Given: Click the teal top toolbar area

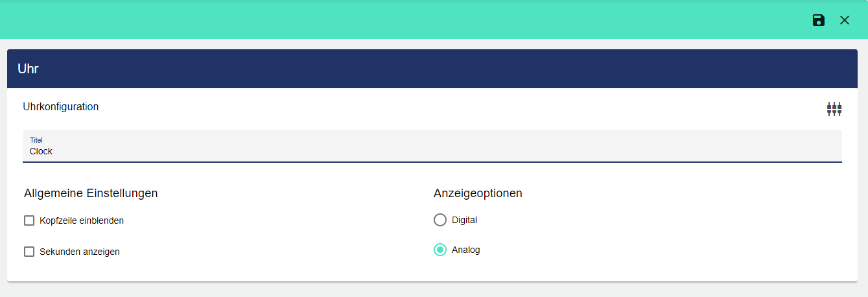Looking at the screenshot, I should coord(389,20).
